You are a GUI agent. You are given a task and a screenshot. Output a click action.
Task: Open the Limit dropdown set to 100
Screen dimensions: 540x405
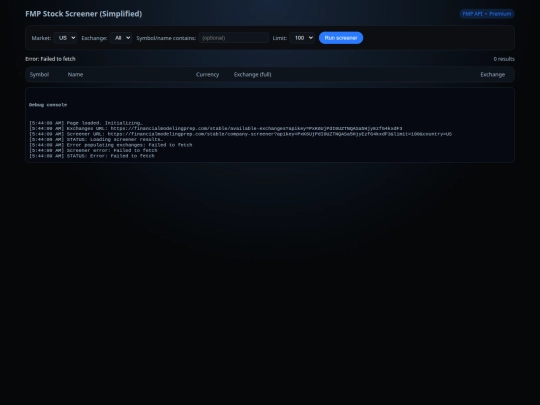[302, 38]
